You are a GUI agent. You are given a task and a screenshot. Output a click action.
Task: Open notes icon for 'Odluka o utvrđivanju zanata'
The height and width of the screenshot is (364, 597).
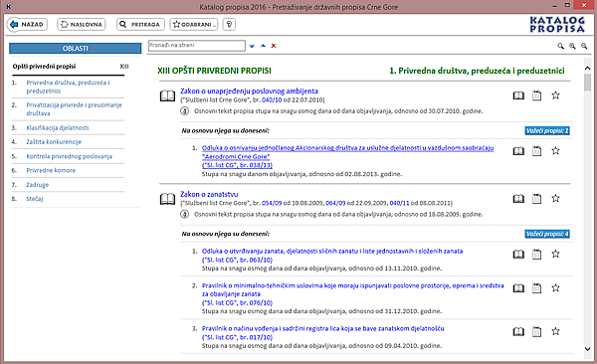(537, 255)
